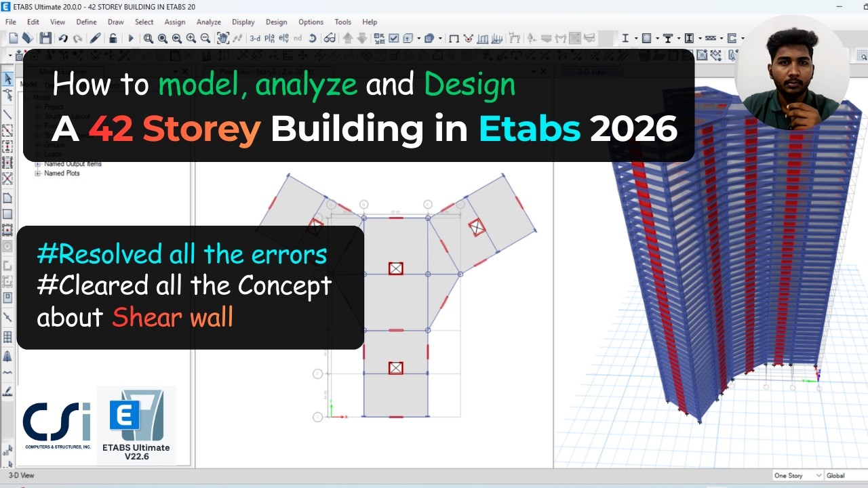This screenshot has height=488, width=868.
Task: Open the Design menu
Action: pos(276,22)
